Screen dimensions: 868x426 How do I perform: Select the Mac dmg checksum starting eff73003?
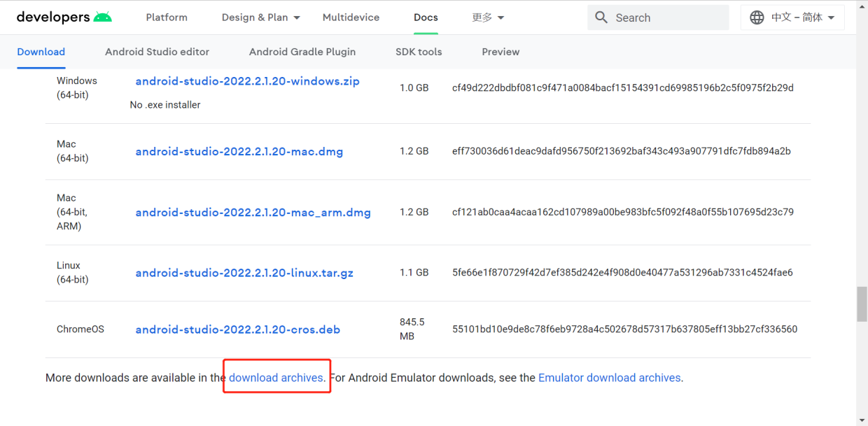[622, 151]
